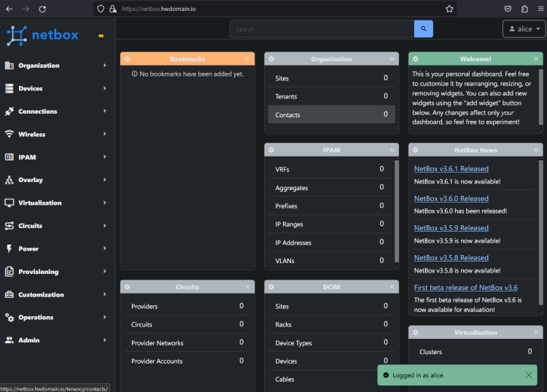Remove the Bookmarks widget
Screen dimensions: 547x392
click(x=248, y=59)
